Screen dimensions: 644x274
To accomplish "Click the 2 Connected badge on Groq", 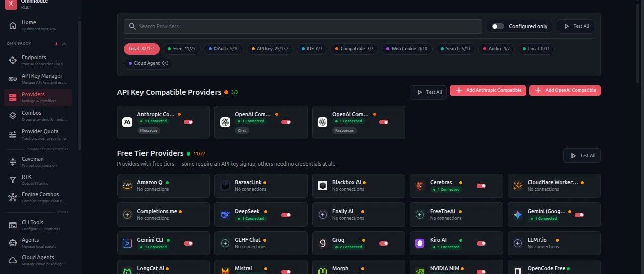I will 350,247.
